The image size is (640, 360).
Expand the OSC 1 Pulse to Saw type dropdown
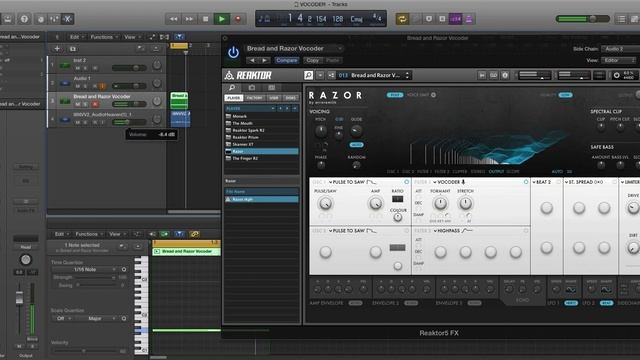coord(352,182)
